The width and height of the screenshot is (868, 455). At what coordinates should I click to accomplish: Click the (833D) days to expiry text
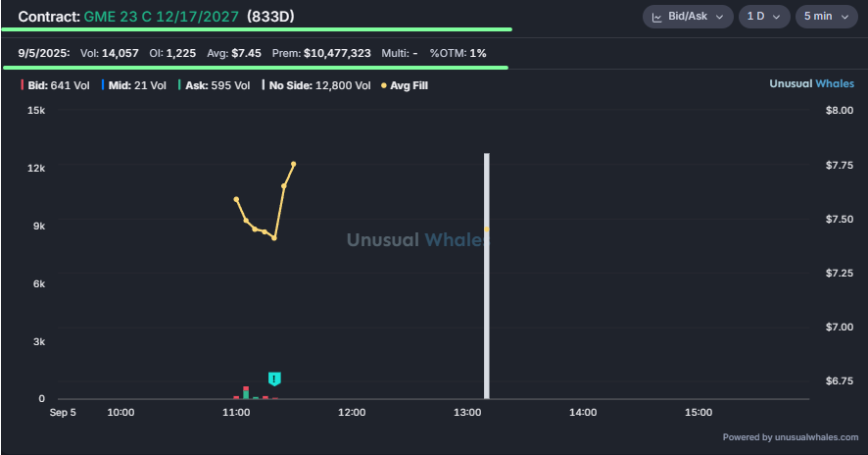click(x=270, y=17)
